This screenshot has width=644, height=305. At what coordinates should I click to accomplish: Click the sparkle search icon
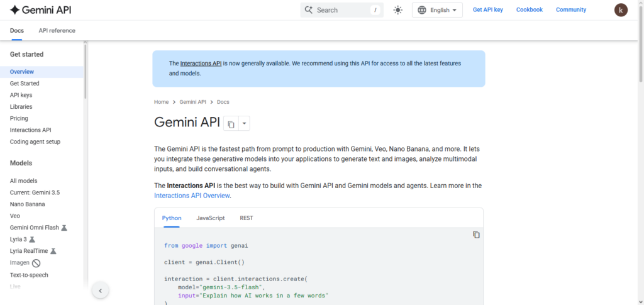click(x=309, y=10)
